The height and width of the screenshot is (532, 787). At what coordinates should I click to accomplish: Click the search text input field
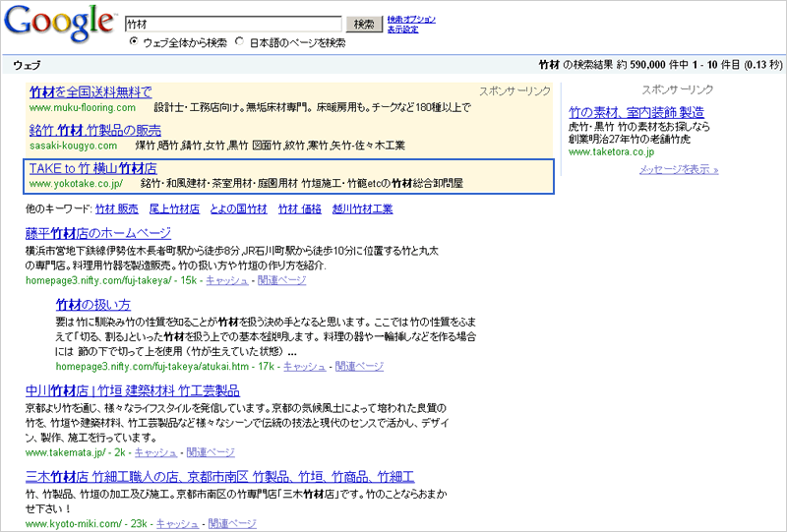coord(233,24)
